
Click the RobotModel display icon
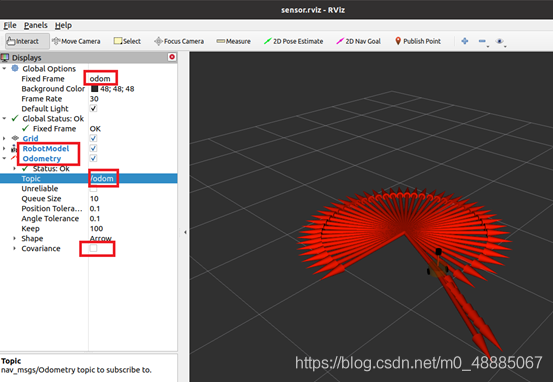(x=14, y=148)
